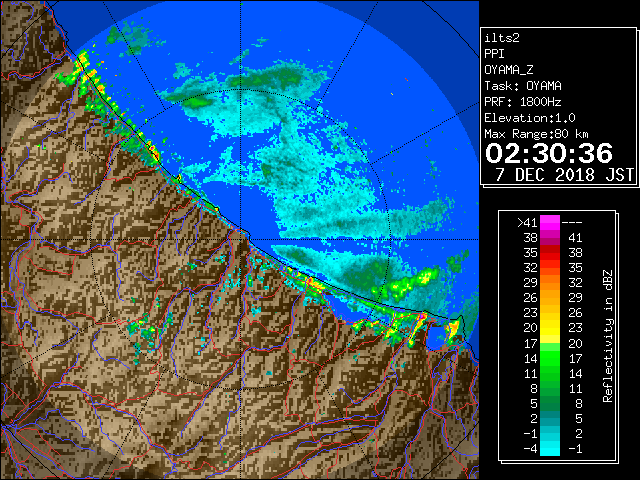The width and height of the screenshot is (640, 480).
Task: Click the ">41" legend label
Action: click(x=527, y=223)
